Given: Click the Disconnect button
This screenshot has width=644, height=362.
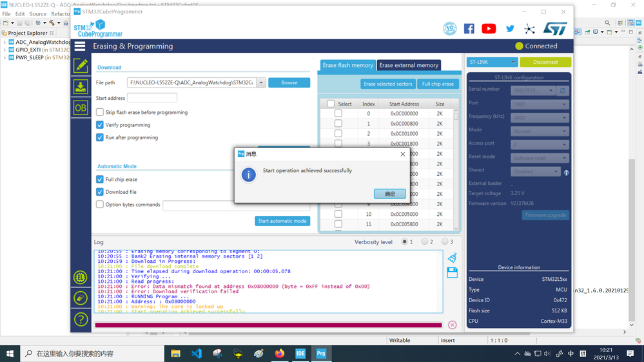Looking at the screenshot, I should coord(545,62).
